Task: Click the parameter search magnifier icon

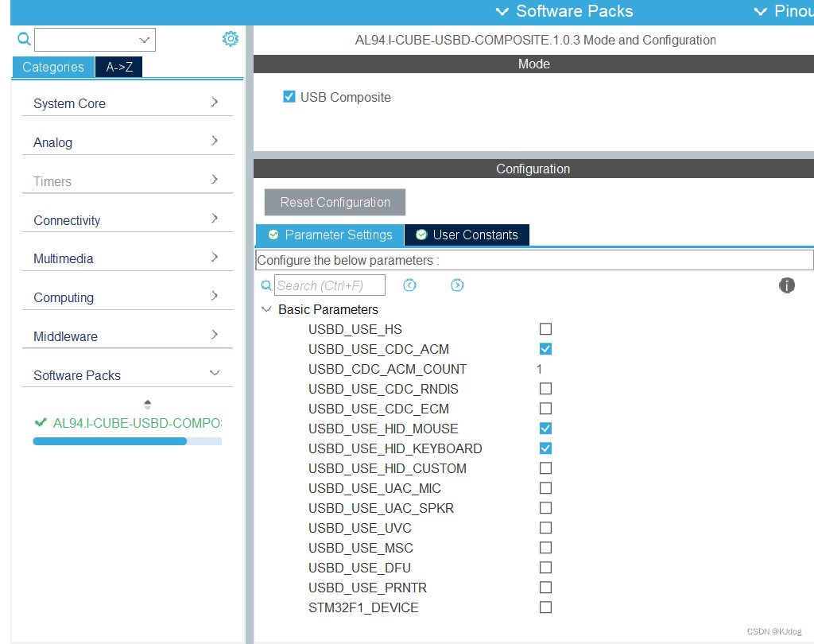Action: [x=266, y=285]
